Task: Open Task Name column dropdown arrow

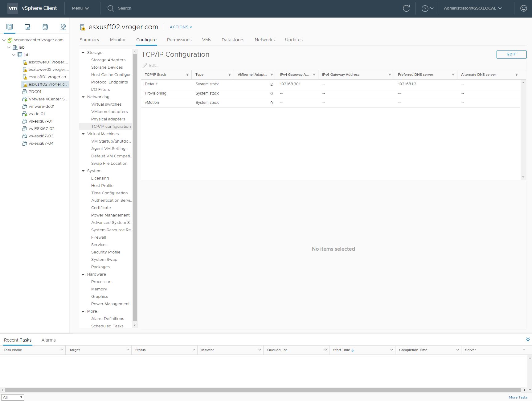Action: (x=62, y=350)
